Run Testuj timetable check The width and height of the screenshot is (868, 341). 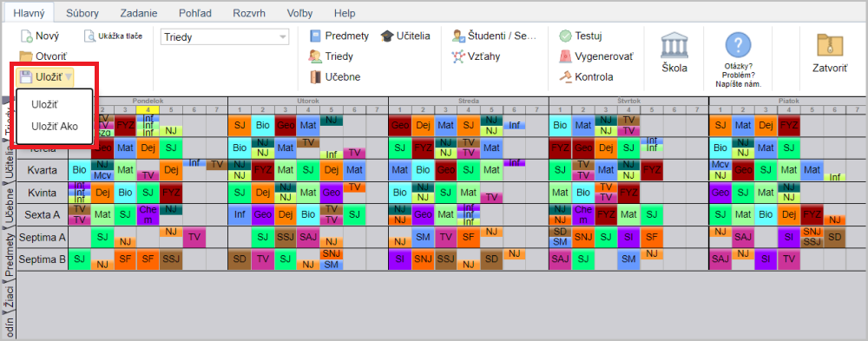[x=580, y=36]
